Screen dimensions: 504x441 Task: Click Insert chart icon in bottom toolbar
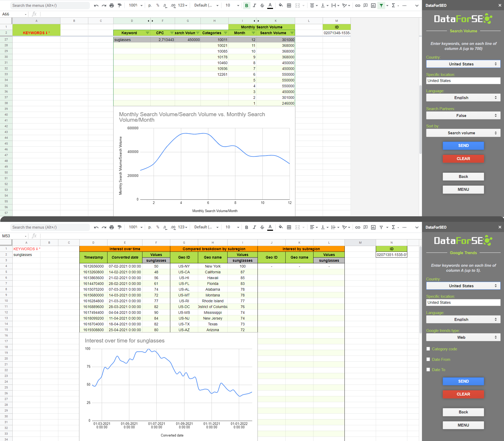(x=373, y=227)
